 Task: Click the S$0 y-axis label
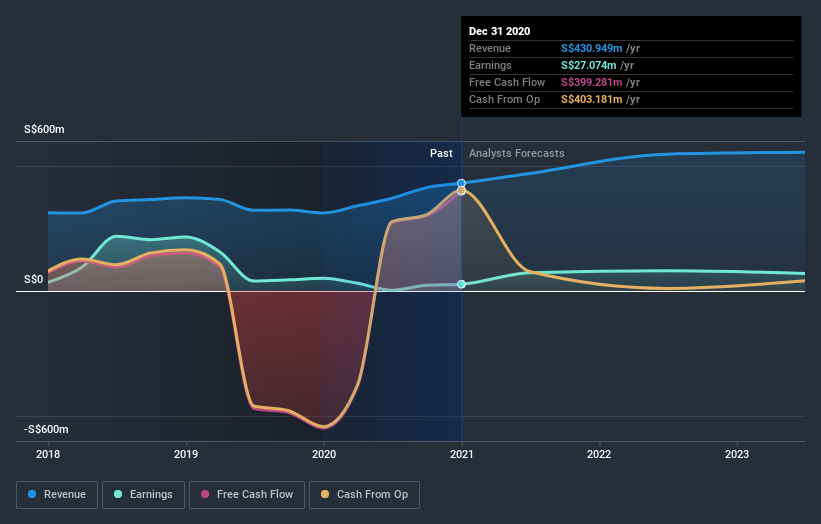34,280
